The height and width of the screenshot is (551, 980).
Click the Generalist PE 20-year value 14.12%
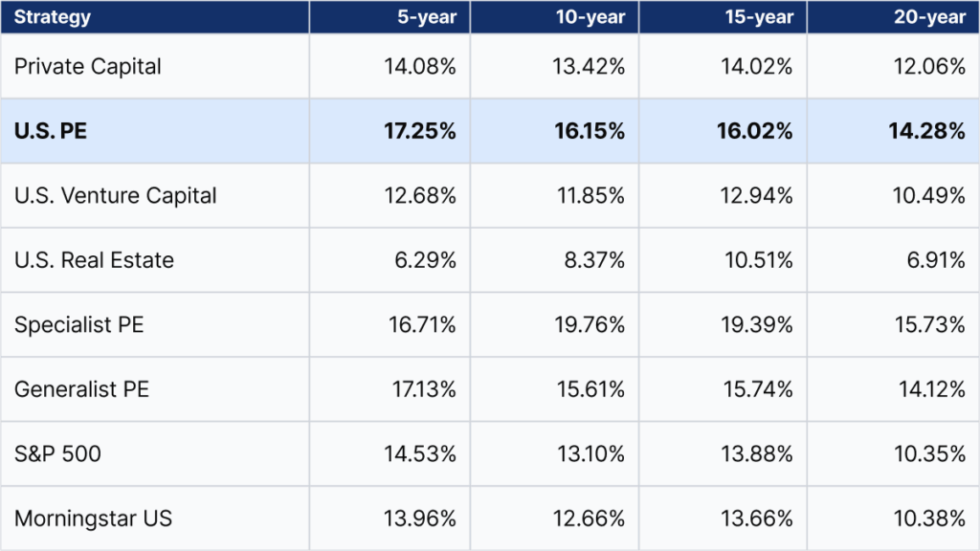click(928, 389)
